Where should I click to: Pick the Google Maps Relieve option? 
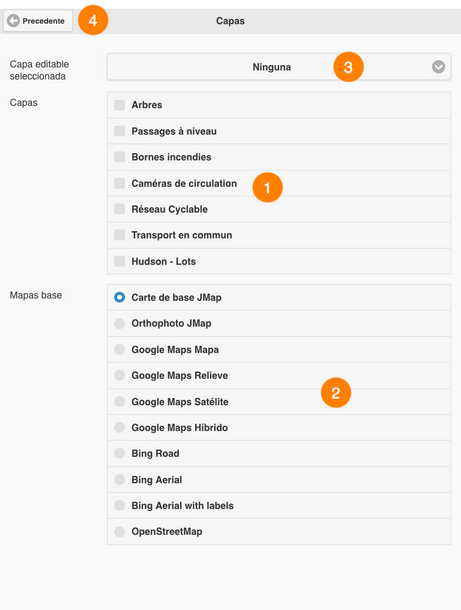pos(119,375)
